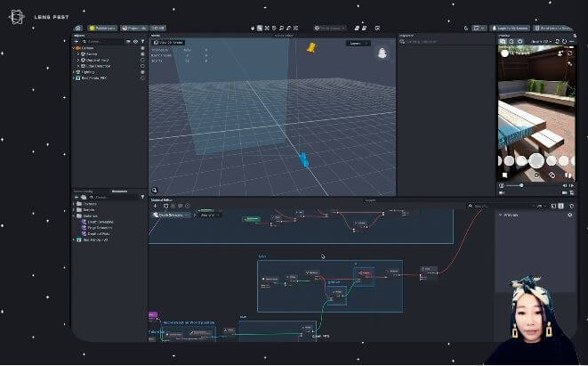The width and height of the screenshot is (588, 366).
Task: Open the gear settings in the Material Editor side panel
Action: [570, 216]
